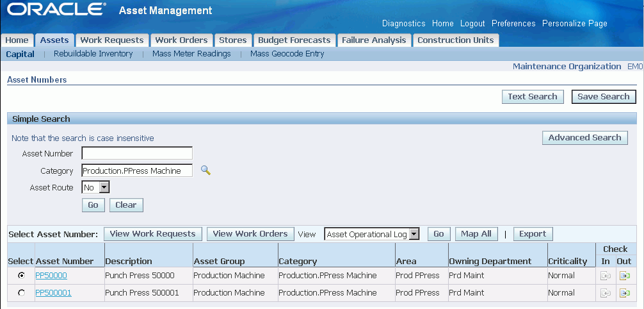Click the Advanced Search button

[585, 138]
